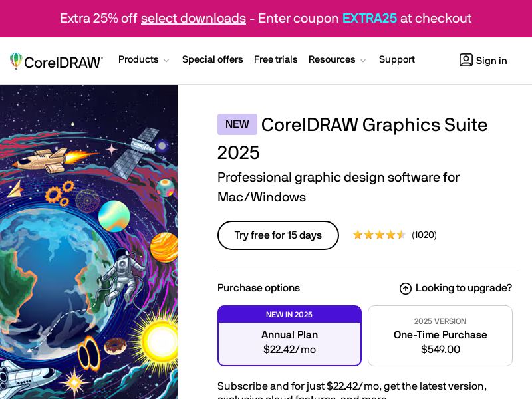Click the space-themed product artwork image
Viewport: 532px width, 399px height.
click(88, 239)
